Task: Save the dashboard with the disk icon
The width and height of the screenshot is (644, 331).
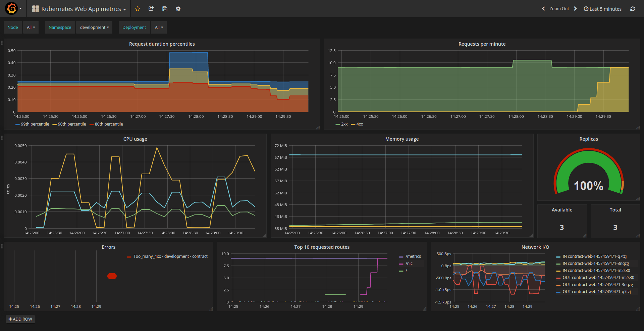Action: [165, 9]
